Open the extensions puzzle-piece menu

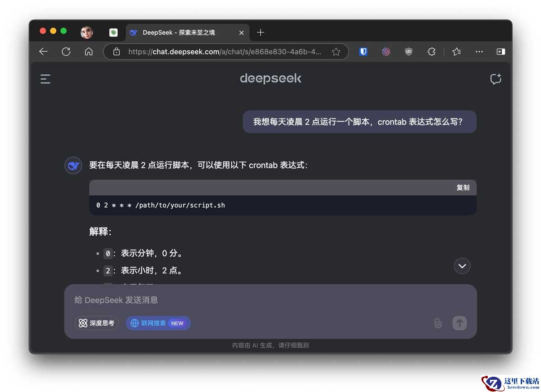tap(431, 52)
